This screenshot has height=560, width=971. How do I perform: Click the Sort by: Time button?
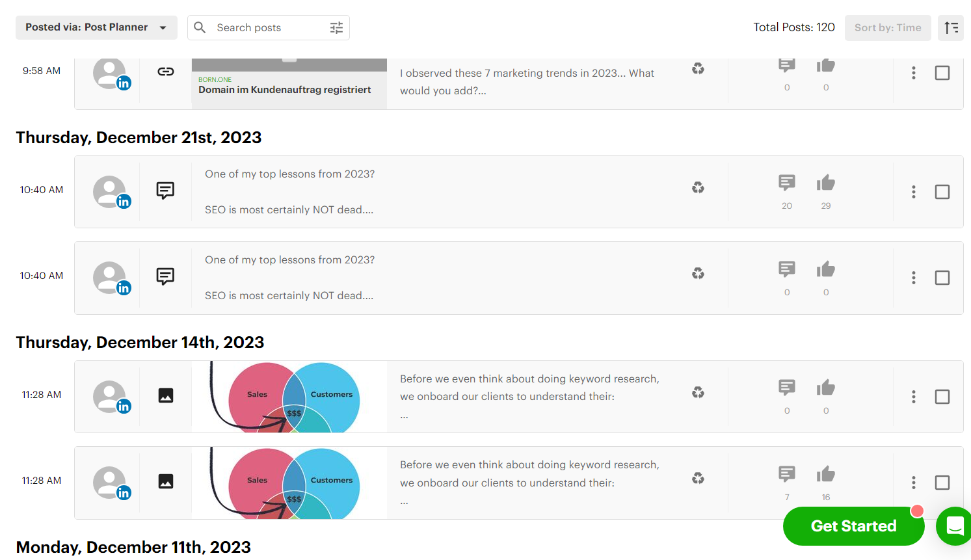tap(887, 28)
